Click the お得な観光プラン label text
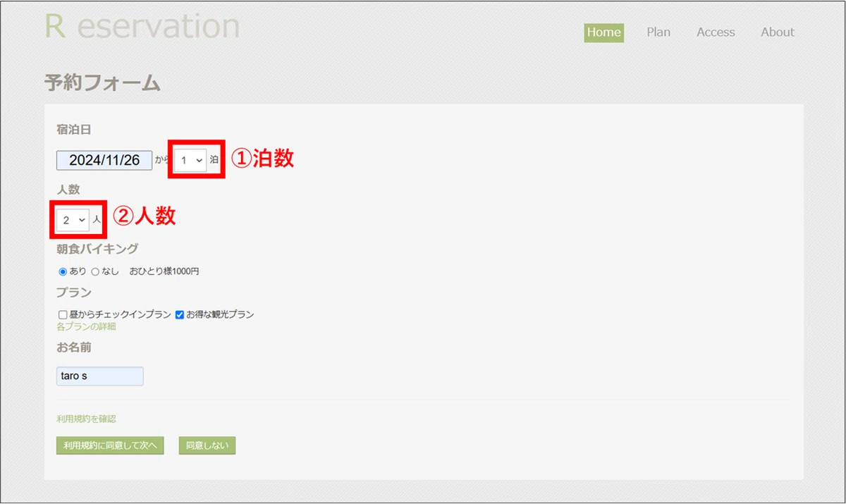The image size is (846, 504). point(220,315)
